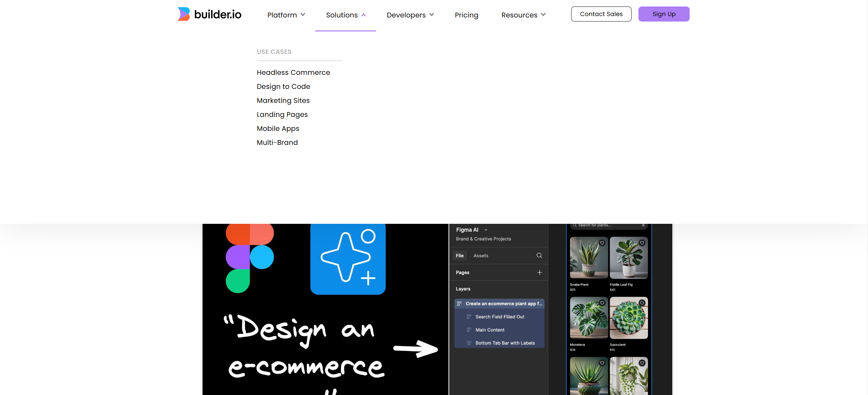Click the Sign Up button
The height and width of the screenshot is (395, 868).
664,14
